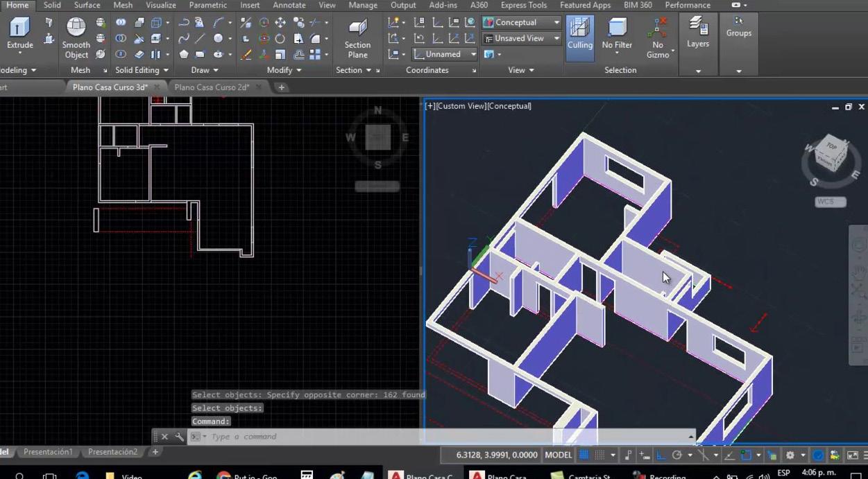
Task: Select the Extrude tool
Action: tap(19, 35)
